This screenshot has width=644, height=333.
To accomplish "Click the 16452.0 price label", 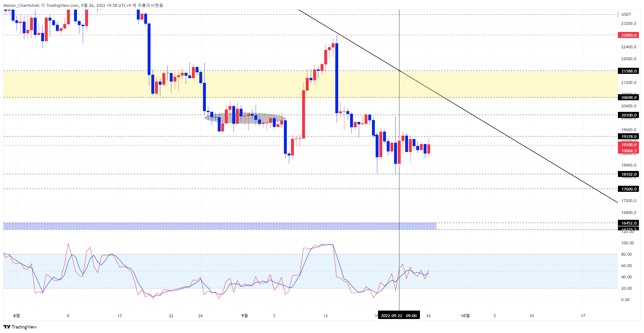I will (628, 223).
